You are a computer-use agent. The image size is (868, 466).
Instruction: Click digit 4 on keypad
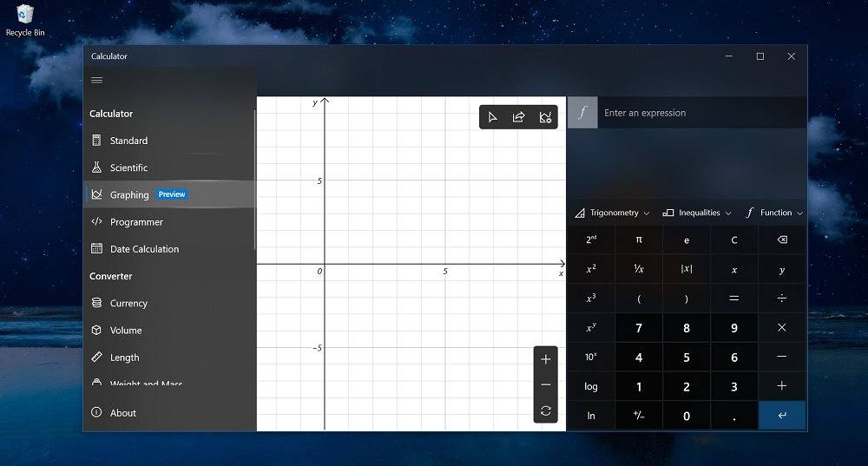tap(639, 357)
